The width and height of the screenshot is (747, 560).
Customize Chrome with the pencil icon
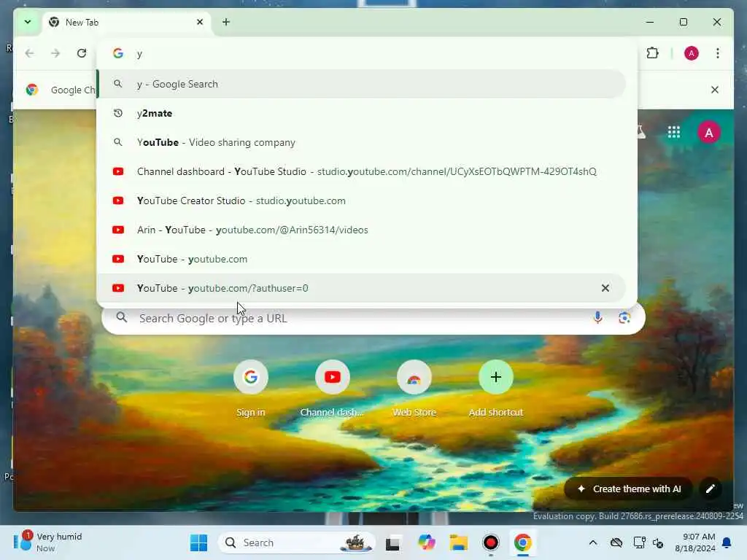coord(711,489)
